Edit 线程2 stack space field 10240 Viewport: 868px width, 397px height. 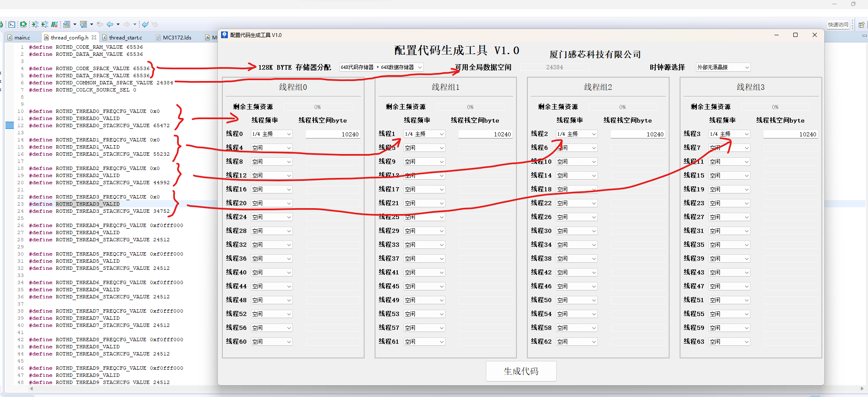[638, 134]
